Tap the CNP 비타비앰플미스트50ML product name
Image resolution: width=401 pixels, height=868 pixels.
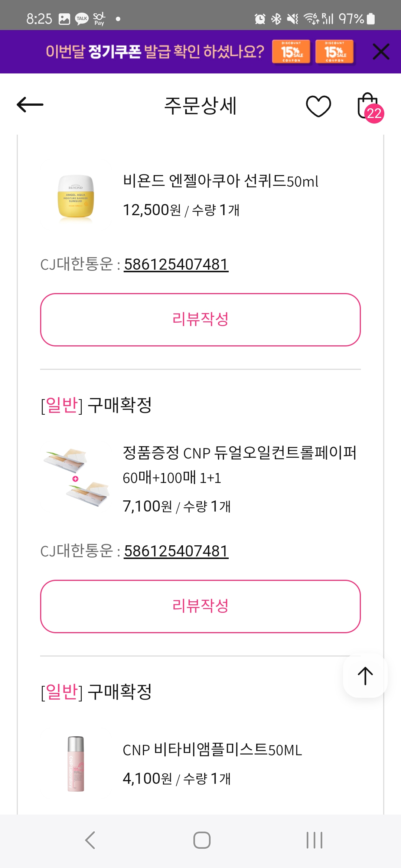pos(212,750)
